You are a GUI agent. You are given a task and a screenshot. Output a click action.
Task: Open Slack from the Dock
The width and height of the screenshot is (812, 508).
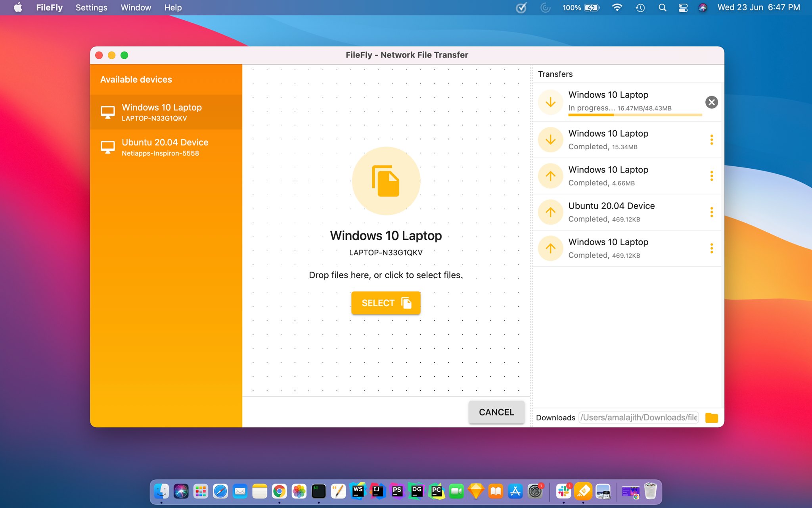click(563, 492)
